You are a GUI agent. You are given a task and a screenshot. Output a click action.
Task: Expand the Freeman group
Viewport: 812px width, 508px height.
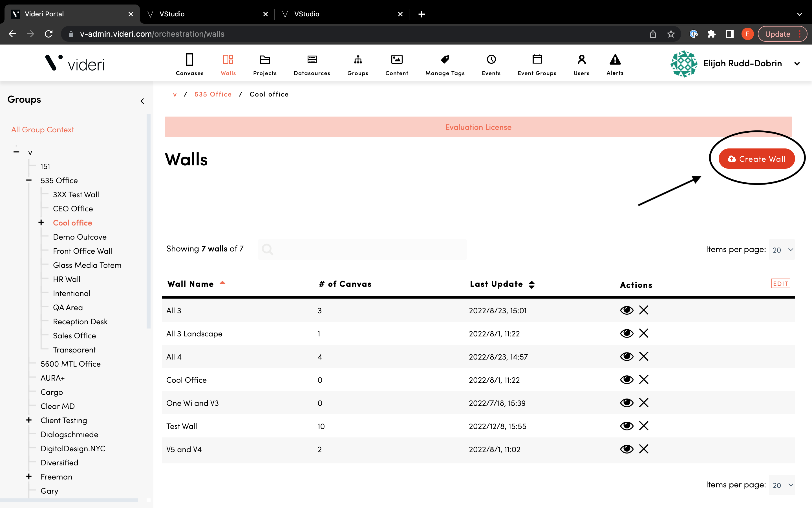pyautogui.click(x=29, y=476)
